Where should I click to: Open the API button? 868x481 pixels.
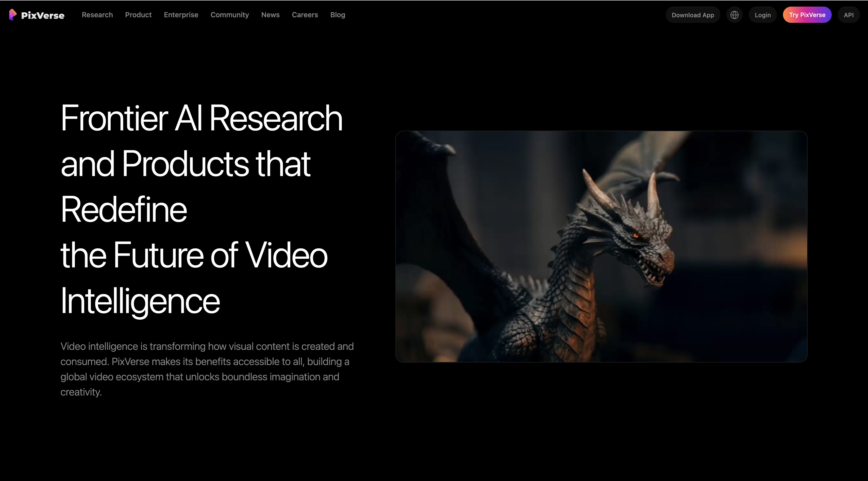click(848, 15)
